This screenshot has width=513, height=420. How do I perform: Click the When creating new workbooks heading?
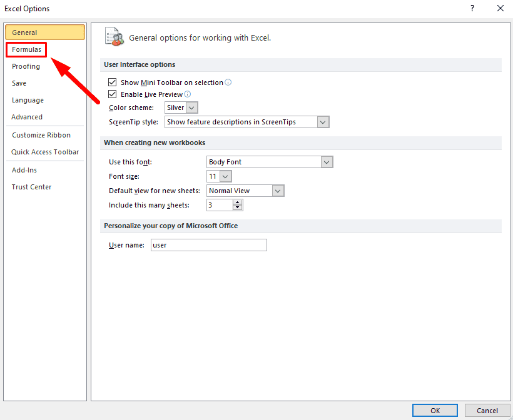(155, 142)
